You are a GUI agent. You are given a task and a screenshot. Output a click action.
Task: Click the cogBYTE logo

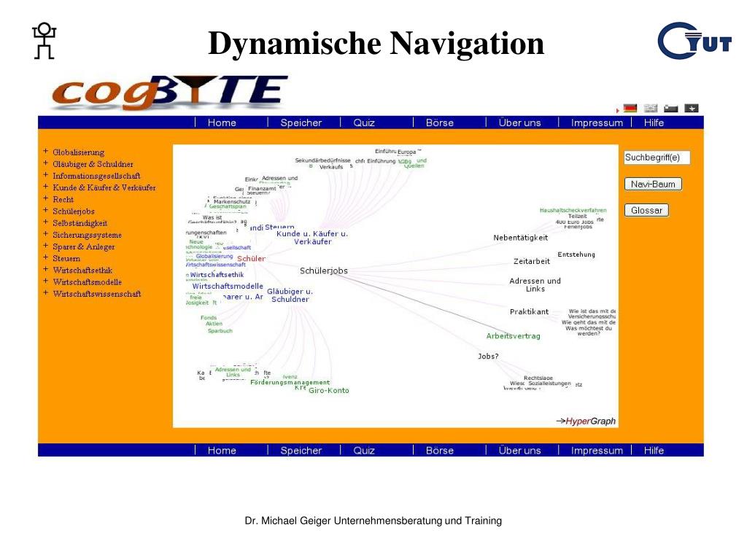(x=169, y=93)
